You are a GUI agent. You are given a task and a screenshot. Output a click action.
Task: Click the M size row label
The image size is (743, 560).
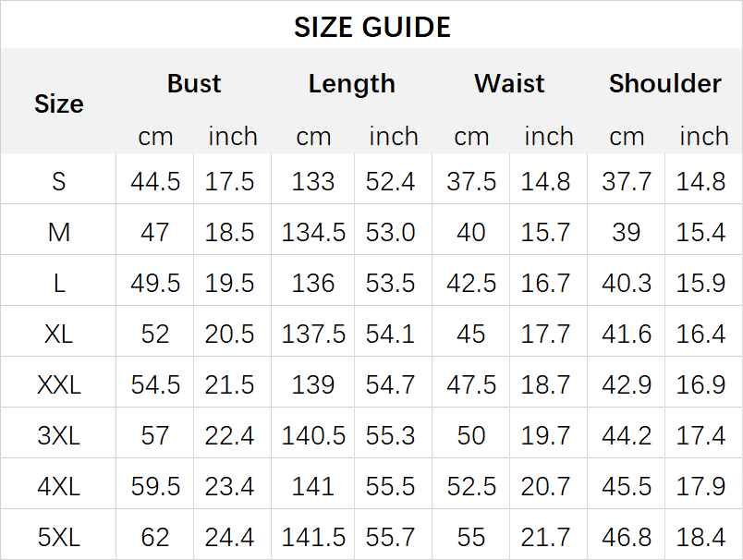pyautogui.click(x=58, y=232)
